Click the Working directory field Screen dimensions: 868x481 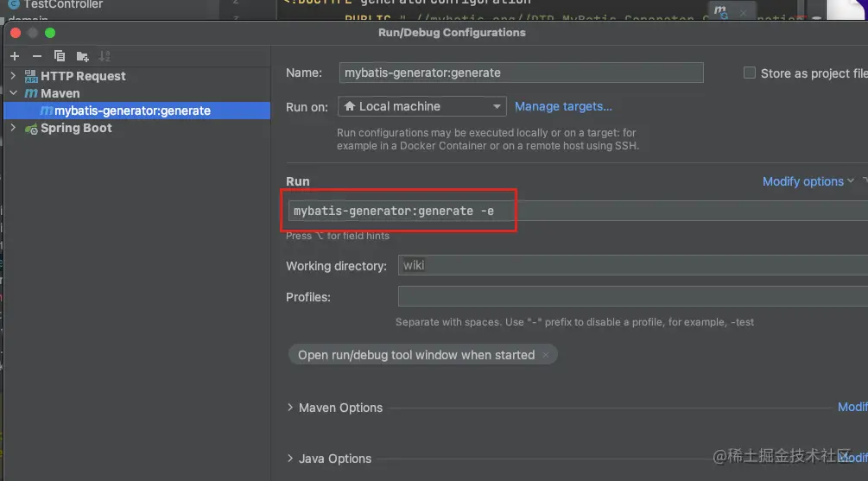click(633, 265)
